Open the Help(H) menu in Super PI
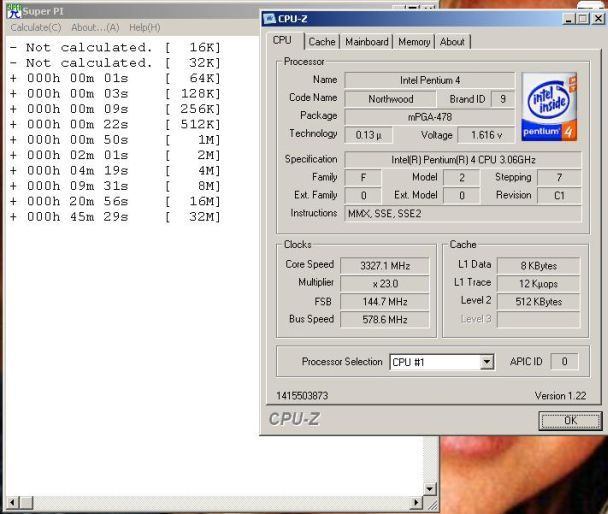Viewport: 608px width, 514px height. pos(144,28)
